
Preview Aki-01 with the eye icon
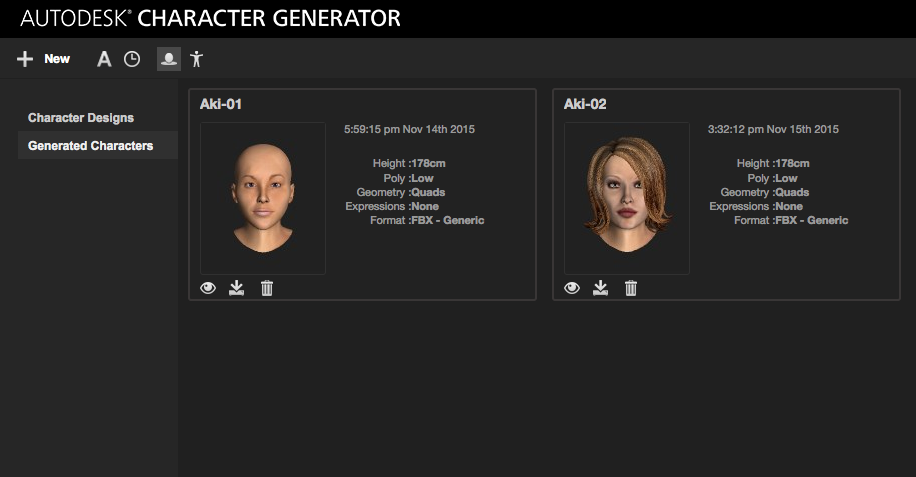click(208, 288)
